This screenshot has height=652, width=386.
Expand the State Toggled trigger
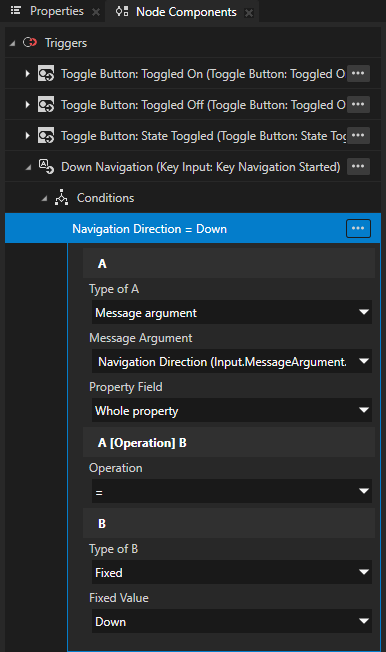click(27, 135)
